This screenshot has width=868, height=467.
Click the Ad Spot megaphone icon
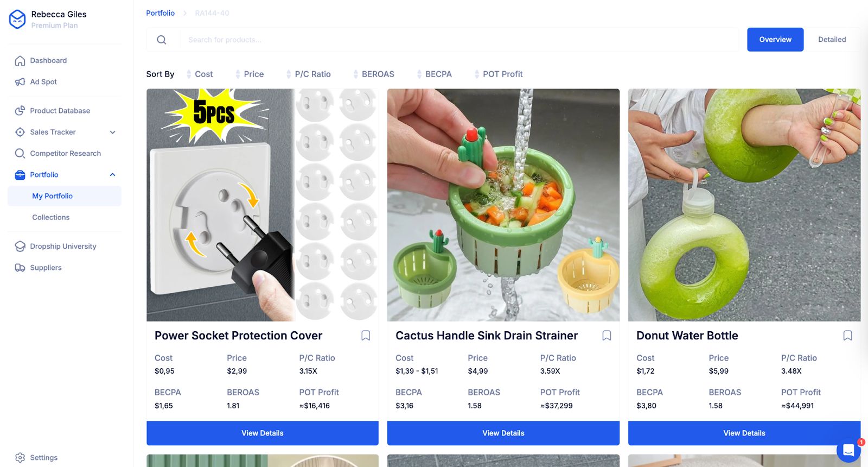coord(20,82)
